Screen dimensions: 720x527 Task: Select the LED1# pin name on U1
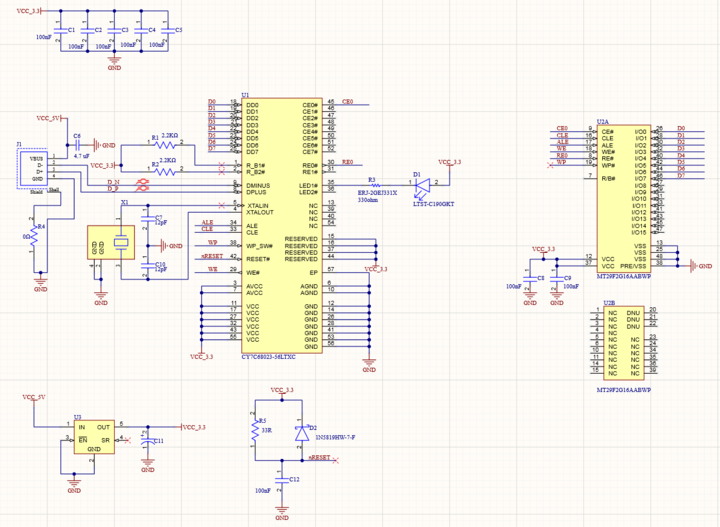[x=308, y=185]
